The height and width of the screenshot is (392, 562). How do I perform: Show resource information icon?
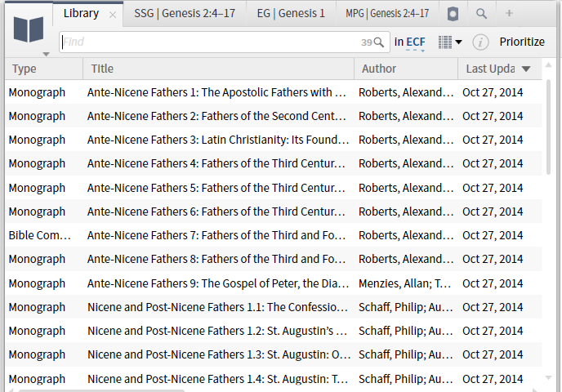480,42
